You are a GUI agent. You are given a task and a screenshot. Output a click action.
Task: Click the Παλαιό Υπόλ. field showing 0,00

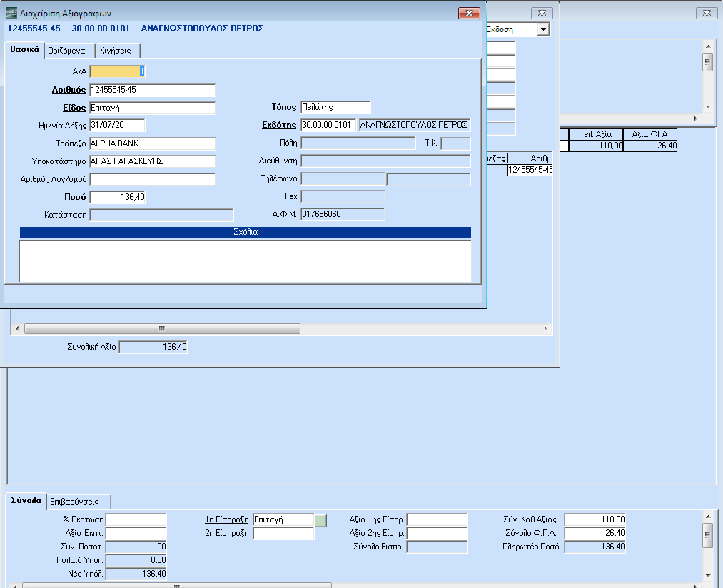[136, 560]
